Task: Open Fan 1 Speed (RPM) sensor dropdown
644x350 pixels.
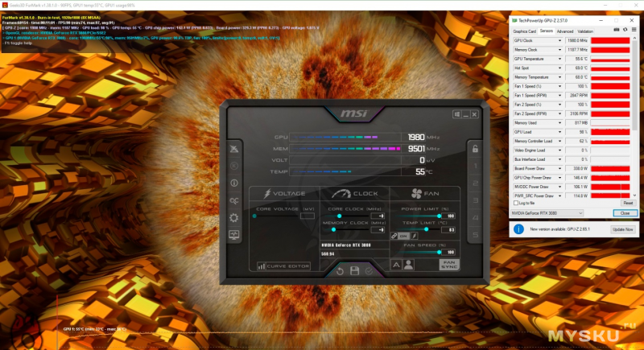Action: coord(559,96)
